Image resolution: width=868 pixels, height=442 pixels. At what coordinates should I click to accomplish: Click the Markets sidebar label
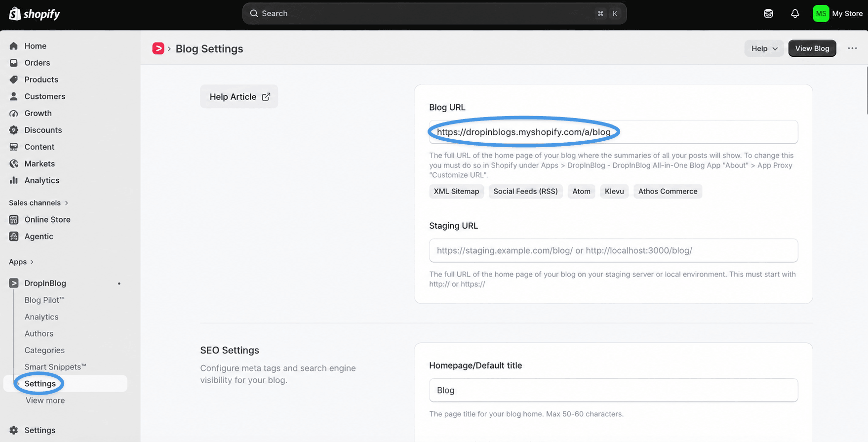point(39,163)
